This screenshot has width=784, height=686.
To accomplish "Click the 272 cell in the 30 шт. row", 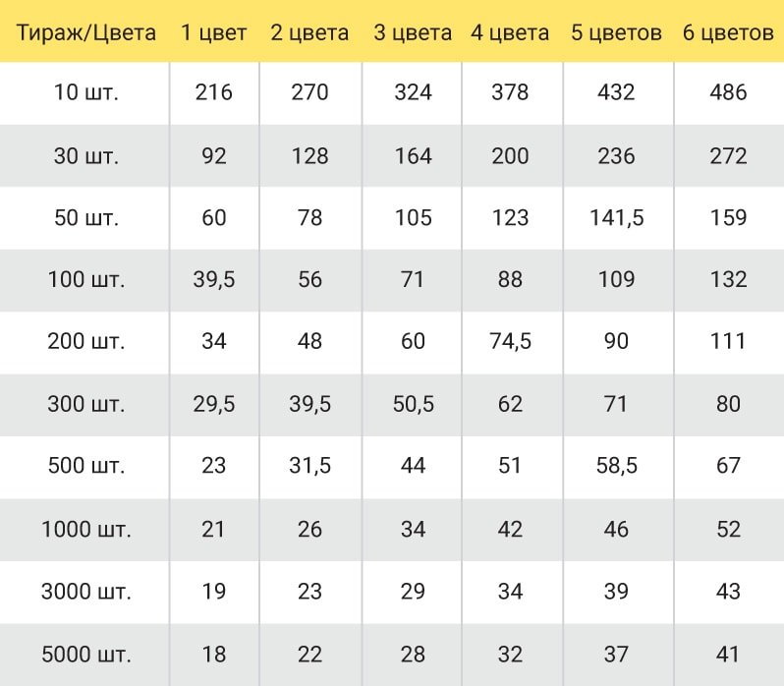I will tap(728, 156).
